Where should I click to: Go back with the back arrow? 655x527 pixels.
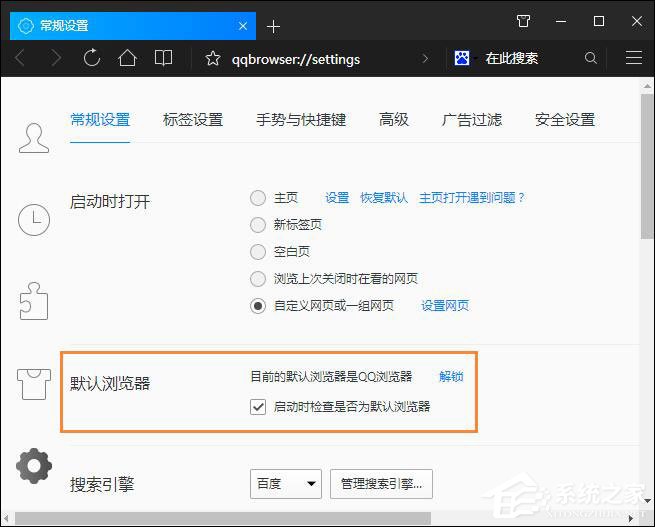[20, 58]
